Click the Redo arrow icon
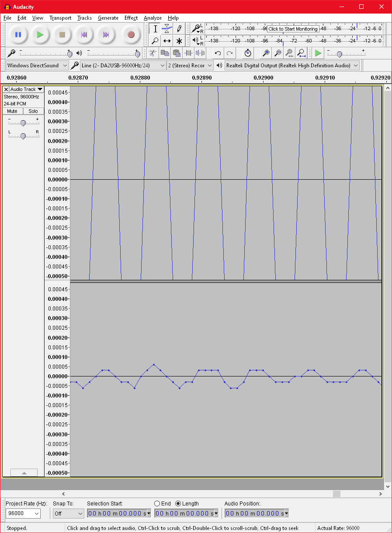The width and height of the screenshot is (392, 533). [229, 53]
